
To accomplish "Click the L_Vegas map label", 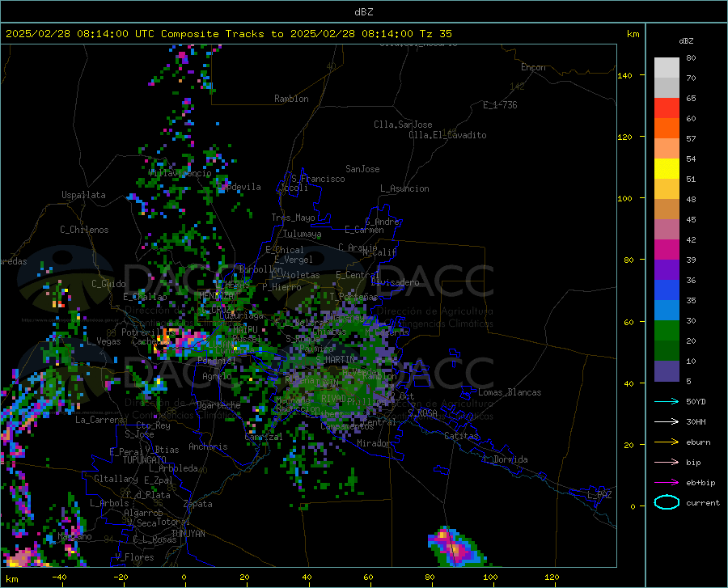I will pos(104,341).
